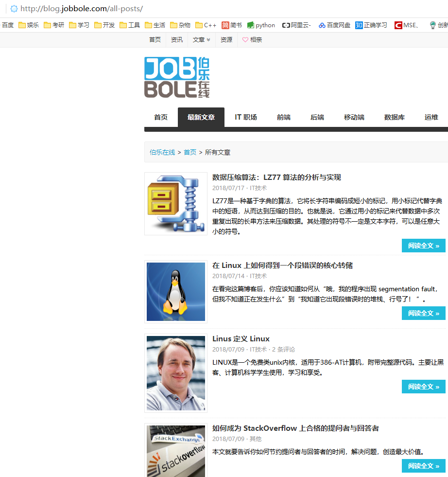This screenshot has height=477, width=448.
Task: Click the site icon in the address bar
Action: click(x=14, y=9)
